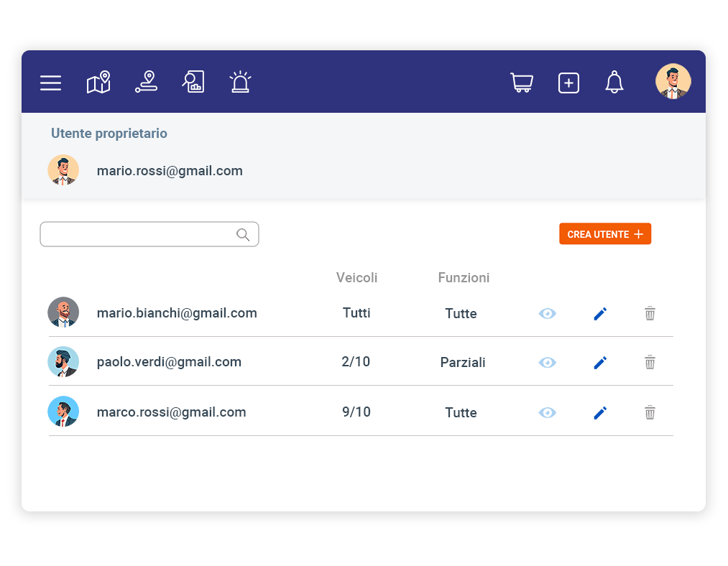Open the map location view icon
The image size is (728, 566).
click(98, 82)
